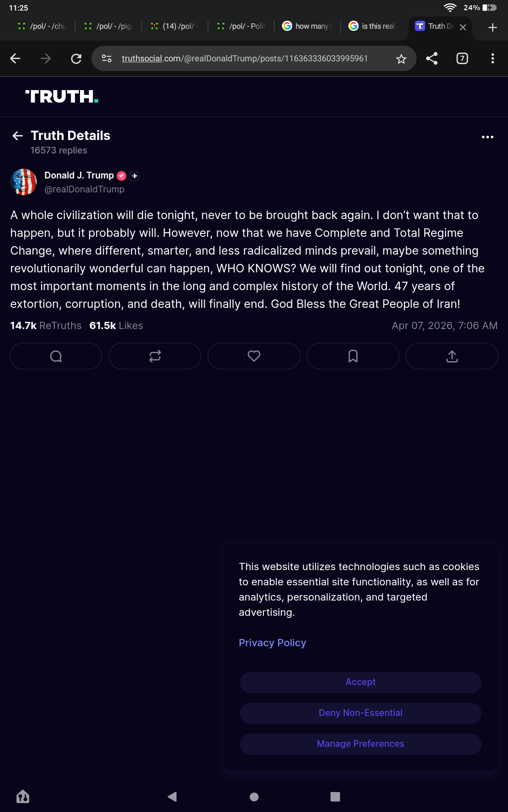Open the Privacy Policy link
The image size is (508, 812).
coord(272,643)
